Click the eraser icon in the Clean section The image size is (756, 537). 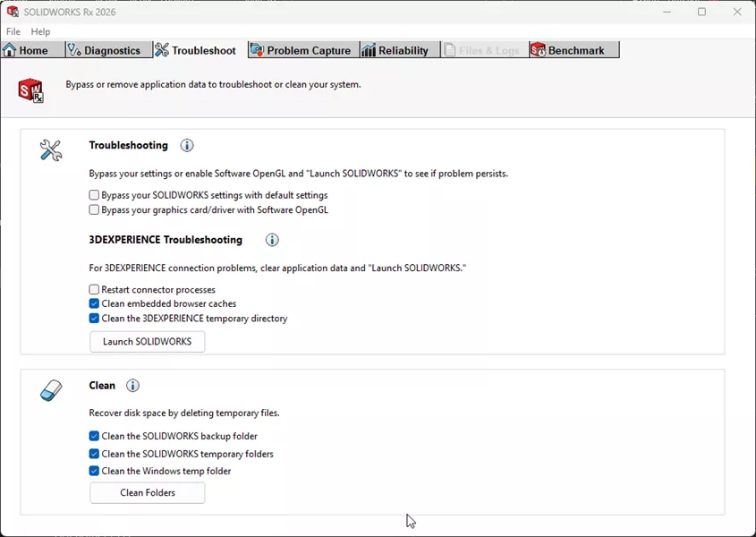(51, 390)
